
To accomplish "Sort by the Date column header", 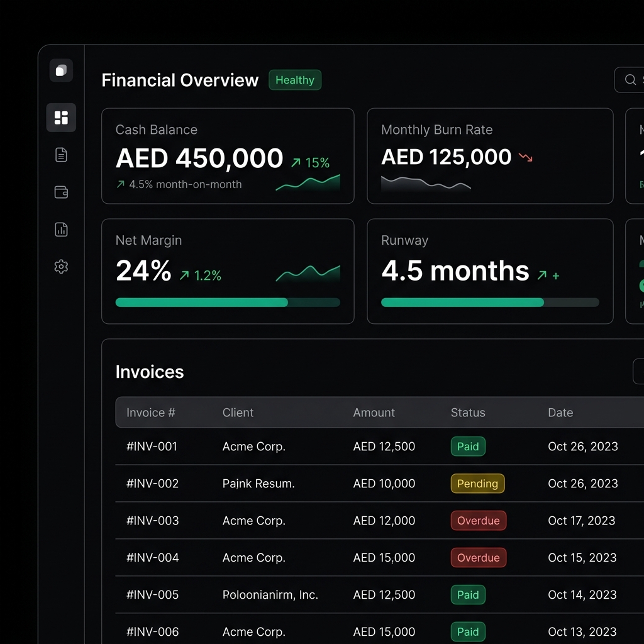I will pyautogui.click(x=560, y=413).
